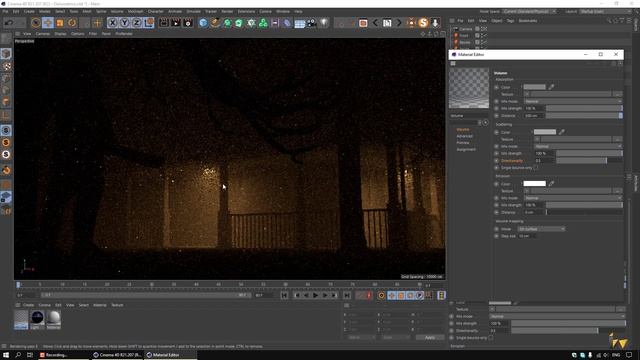Select the Volume tab in Material Editor
Screen dimensions: 640x360
pos(463,129)
